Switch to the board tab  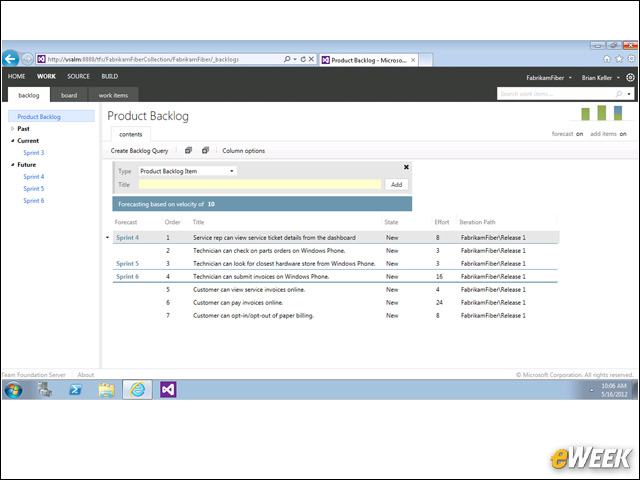tap(69, 95)
